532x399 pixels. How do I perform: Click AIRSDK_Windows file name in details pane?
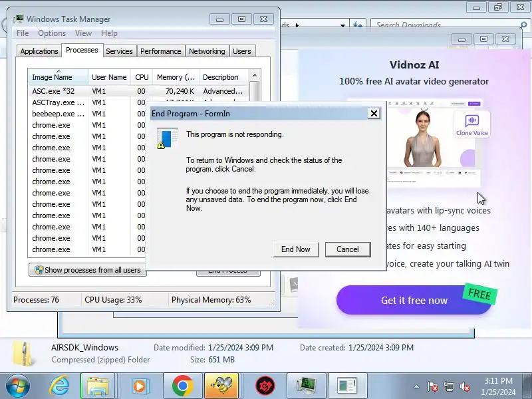tap(85, 347)
